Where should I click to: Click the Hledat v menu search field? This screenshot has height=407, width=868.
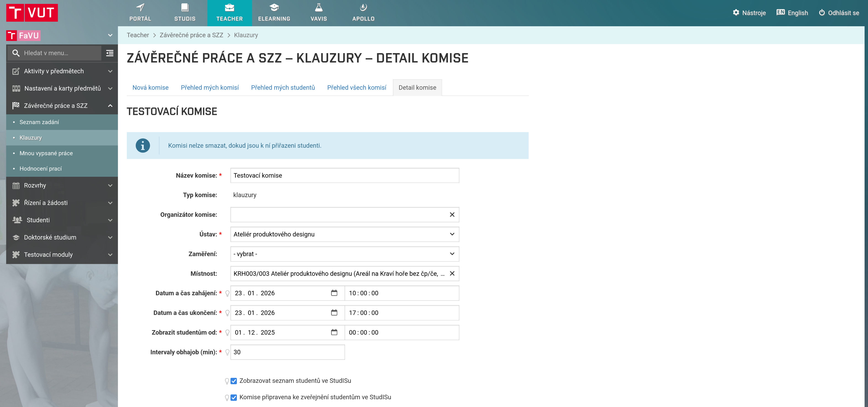pos(54,53)
